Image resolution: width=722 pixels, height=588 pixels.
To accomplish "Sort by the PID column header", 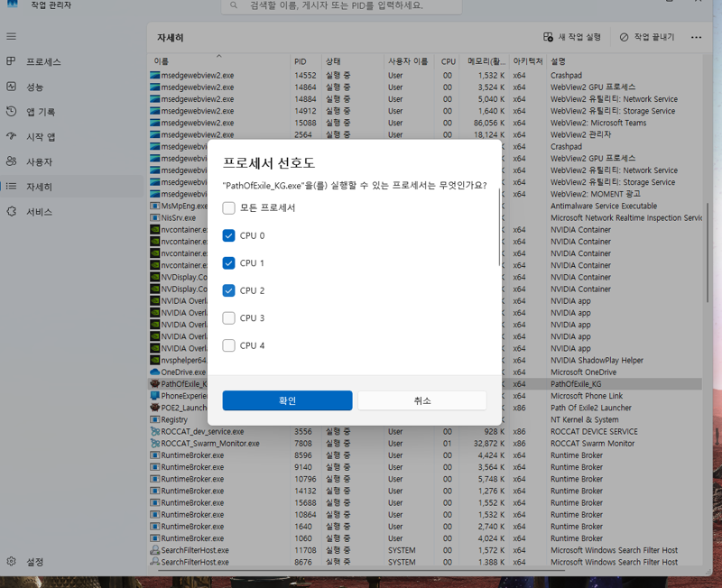I will [x=306, y=61].
